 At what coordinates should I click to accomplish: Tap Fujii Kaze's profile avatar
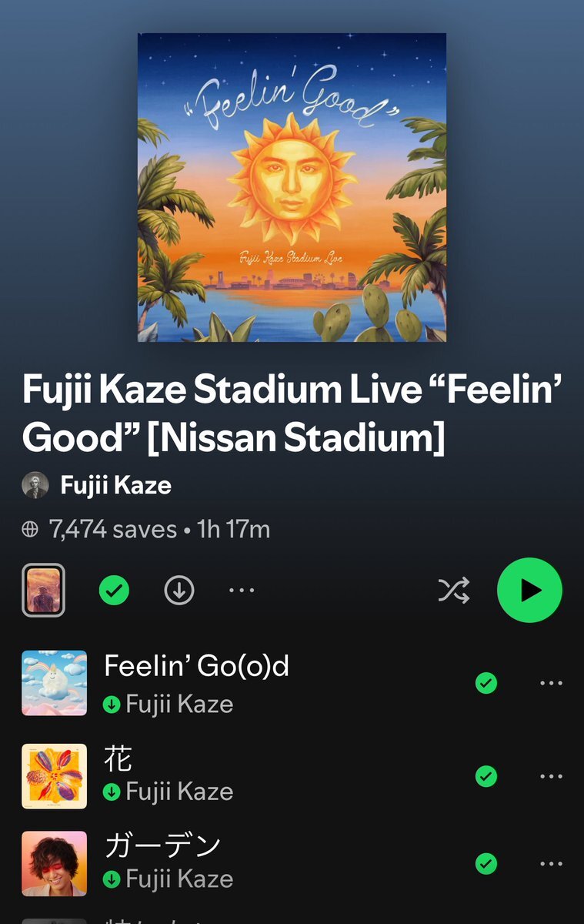coord(35,486)
